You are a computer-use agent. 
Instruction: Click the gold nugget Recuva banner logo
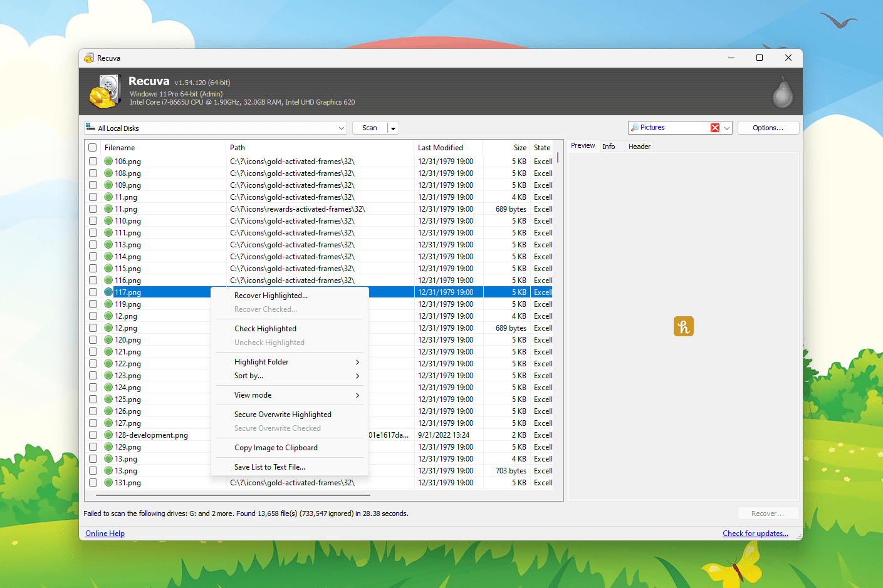click(x=104, y=91)
